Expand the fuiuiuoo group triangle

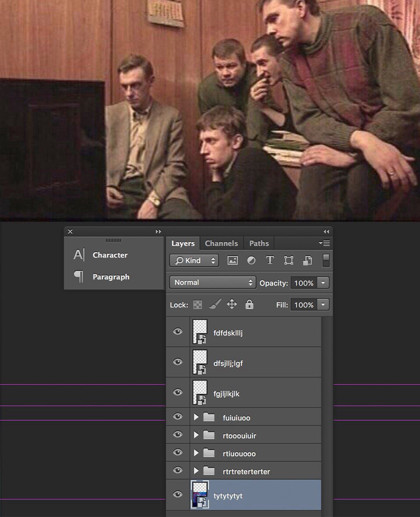196,417
